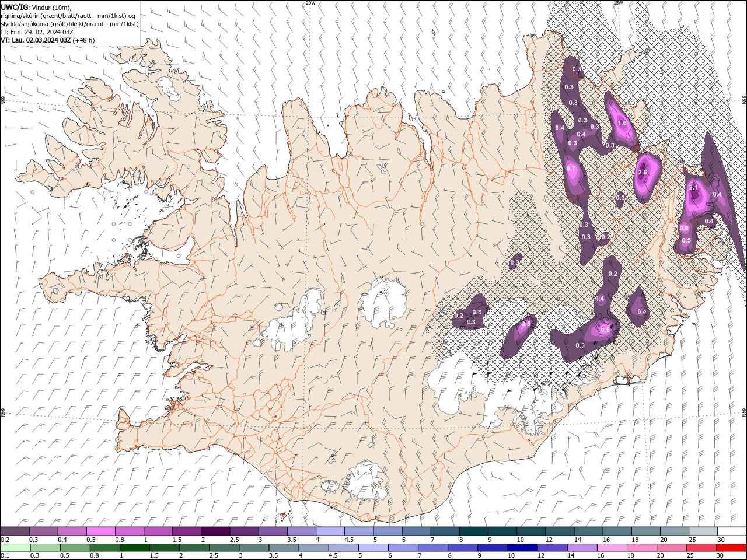
Task: Select the bright red lower legend swatch at 30
Action: pyautogui.click(x=731, y=548)
